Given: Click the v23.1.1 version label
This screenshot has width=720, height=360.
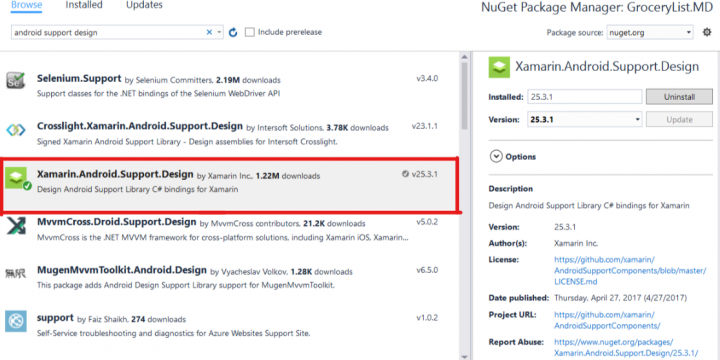Looking at the screenshot, I should [x=425, y=126].
